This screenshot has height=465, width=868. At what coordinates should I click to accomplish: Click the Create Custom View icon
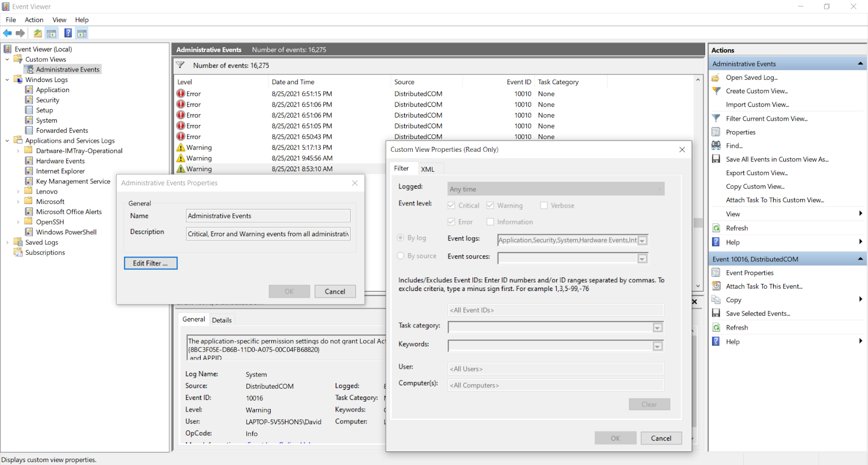pyautogui.click(x=716, y=91)
